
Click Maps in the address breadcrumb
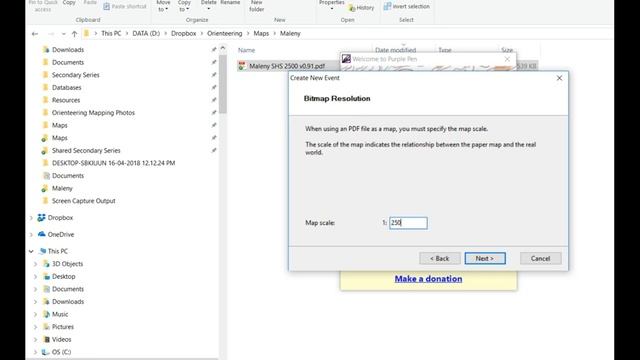[x=261, y=33]
